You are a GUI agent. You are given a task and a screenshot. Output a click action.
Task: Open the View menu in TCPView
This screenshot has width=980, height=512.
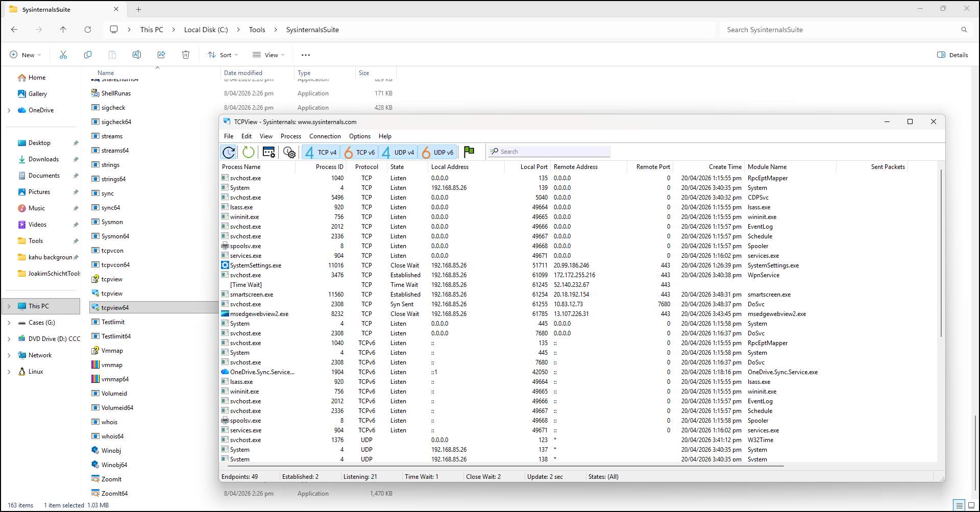(266, 136)
